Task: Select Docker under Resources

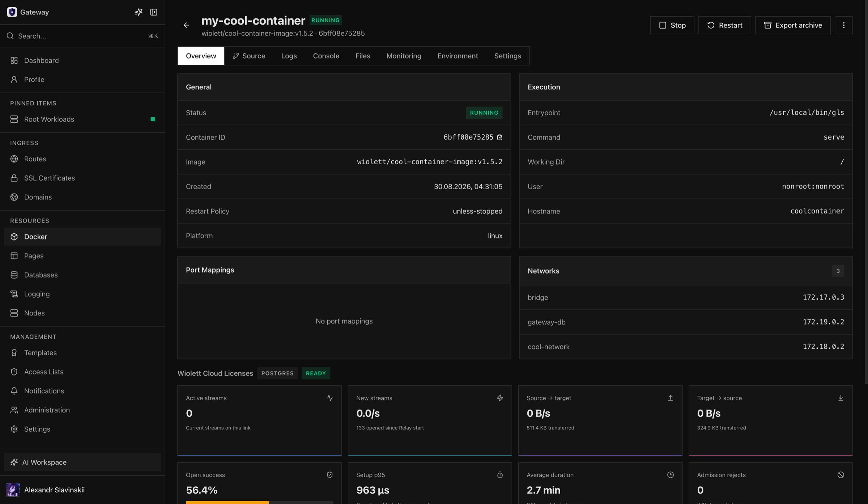Action: tap(82, 237)
